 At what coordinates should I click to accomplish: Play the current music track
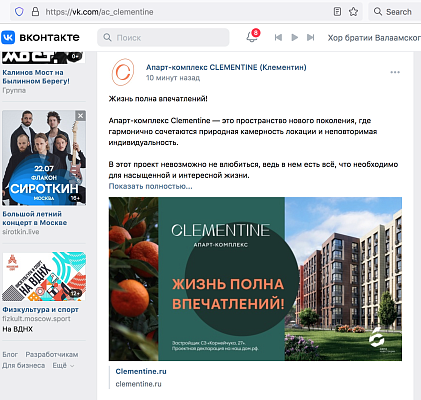click(x=294, y=37)
